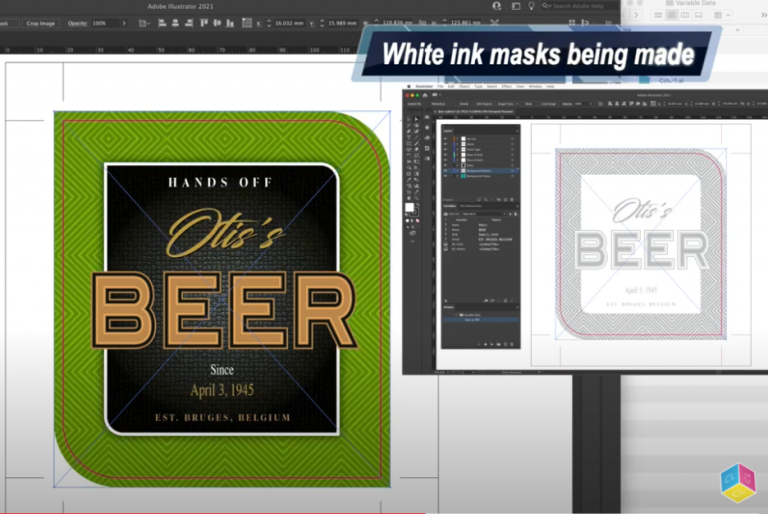Toggle visibility of the top layer
This screenshot has height=514, width=768.
(445, 138)
